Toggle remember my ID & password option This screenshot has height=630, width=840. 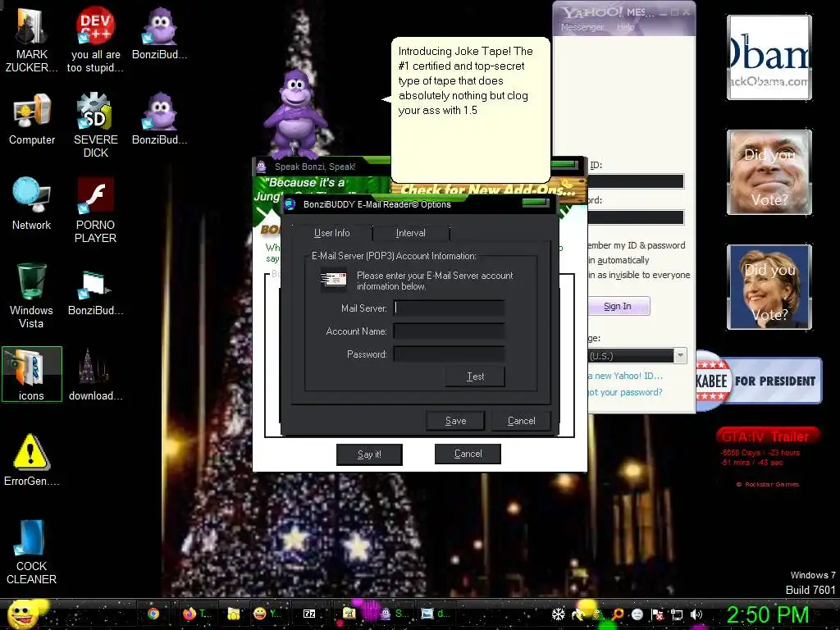pos(637,245)
